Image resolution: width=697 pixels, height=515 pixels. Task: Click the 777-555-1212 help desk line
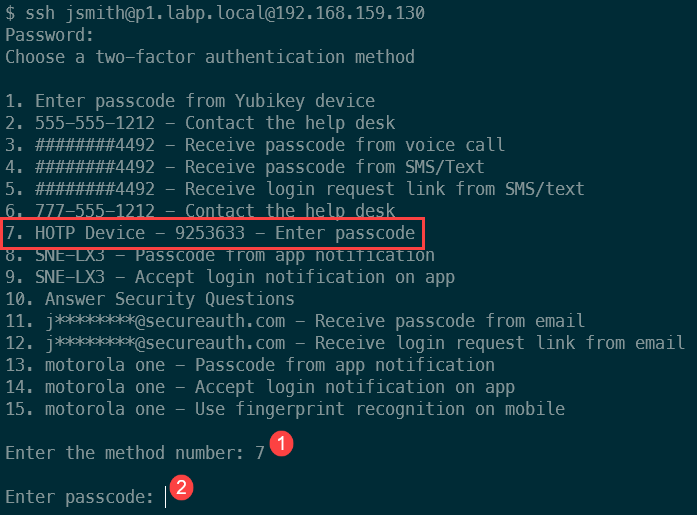click(200, 211)
